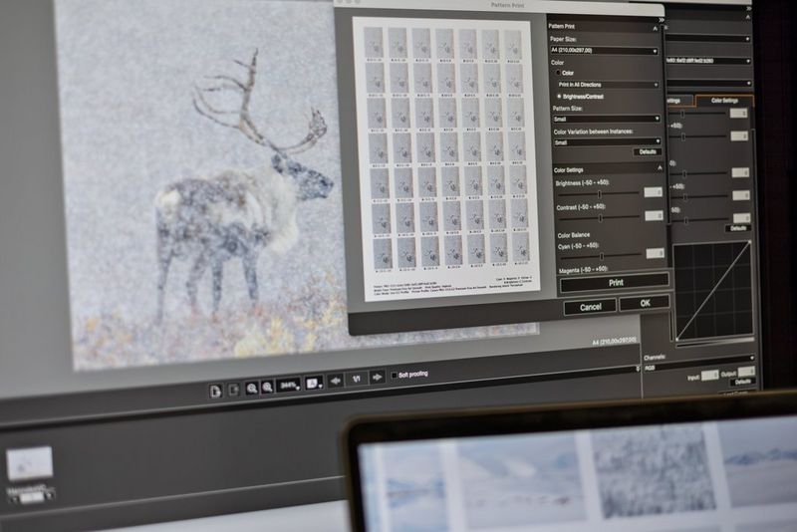797x532 pixels.
Task: Go to previous page with left arrow
Action: coord(335,381)
